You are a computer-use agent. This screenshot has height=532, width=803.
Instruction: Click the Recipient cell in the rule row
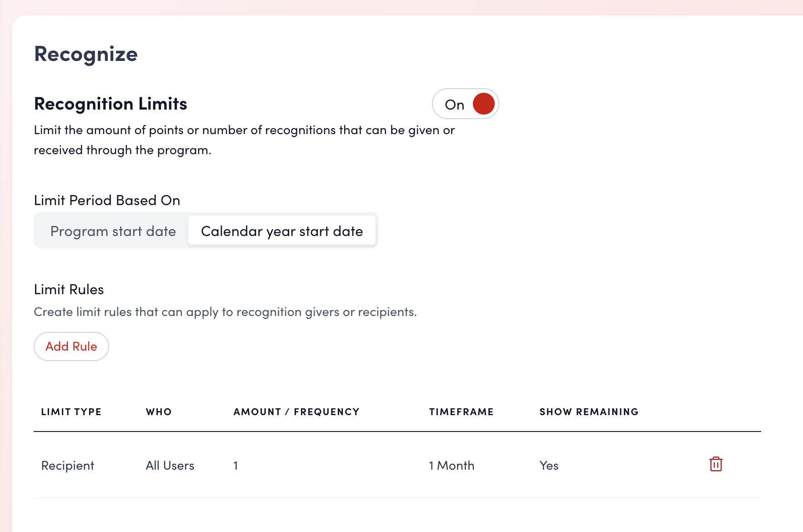(x=68, y=466)
